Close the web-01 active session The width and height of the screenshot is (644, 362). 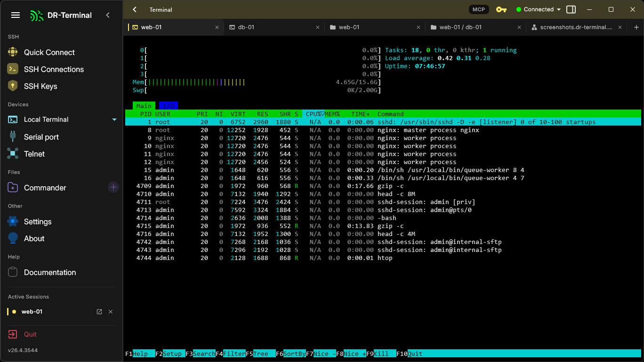coord(111,312)
